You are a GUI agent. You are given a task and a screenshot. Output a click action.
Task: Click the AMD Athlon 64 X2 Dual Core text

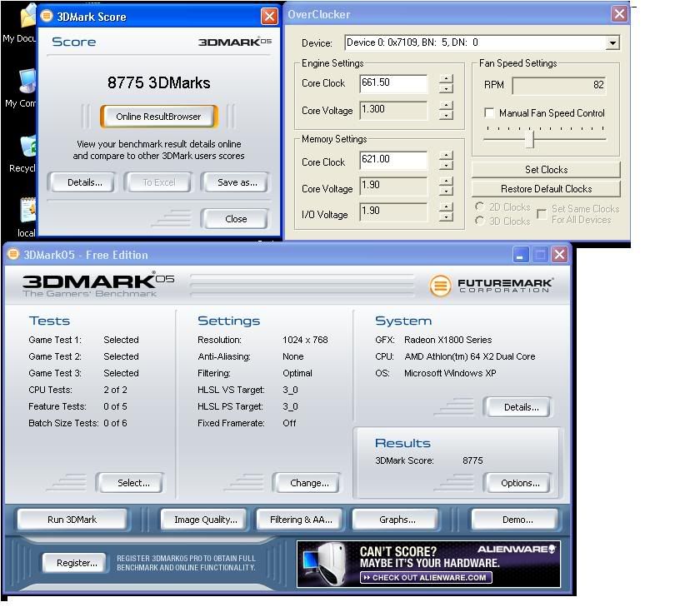[470, 356]
